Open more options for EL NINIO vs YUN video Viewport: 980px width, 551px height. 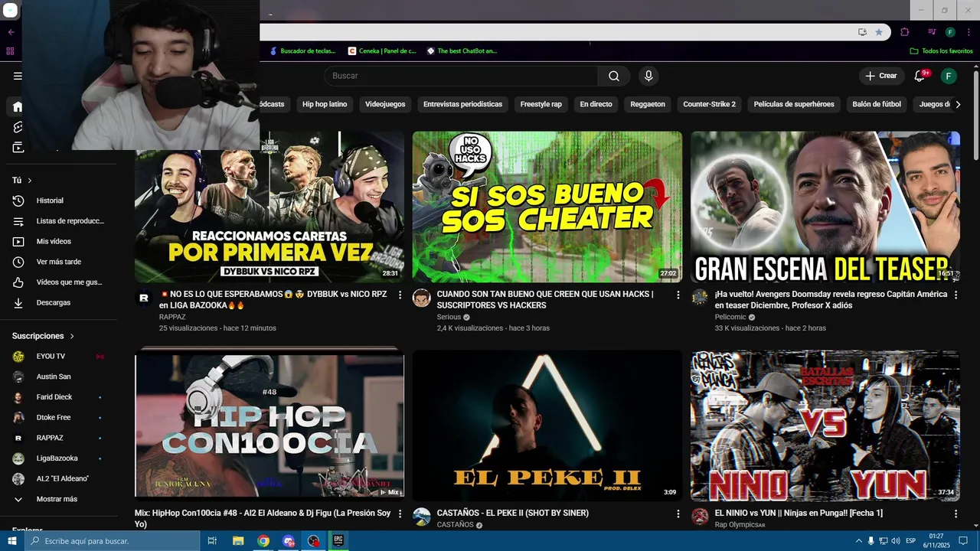(x=955, y=514)
